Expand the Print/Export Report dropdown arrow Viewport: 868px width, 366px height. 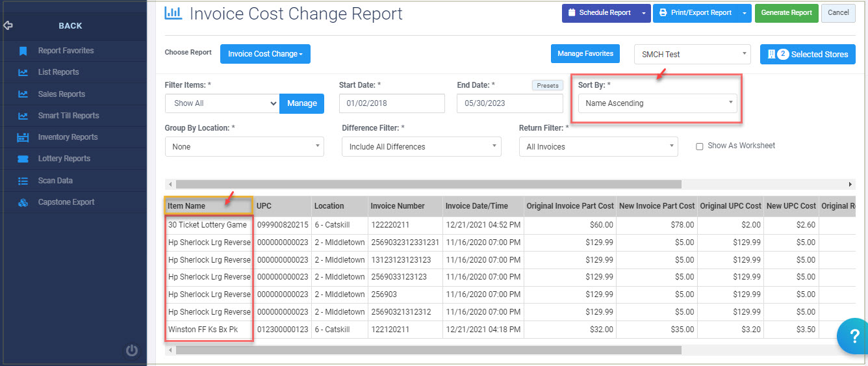tap(745, 13)
